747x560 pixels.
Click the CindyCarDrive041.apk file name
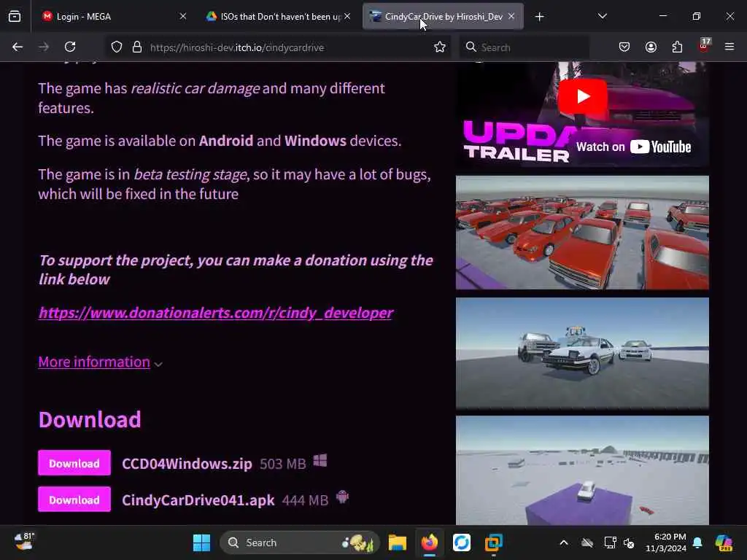click(x=198, y=500)
